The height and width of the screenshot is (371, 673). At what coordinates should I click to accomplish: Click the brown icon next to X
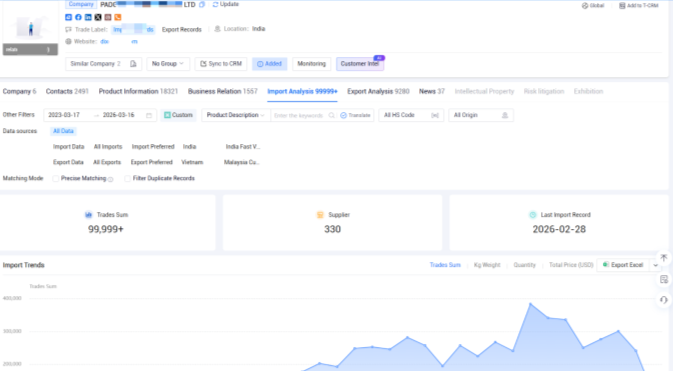tap(108, 17)
